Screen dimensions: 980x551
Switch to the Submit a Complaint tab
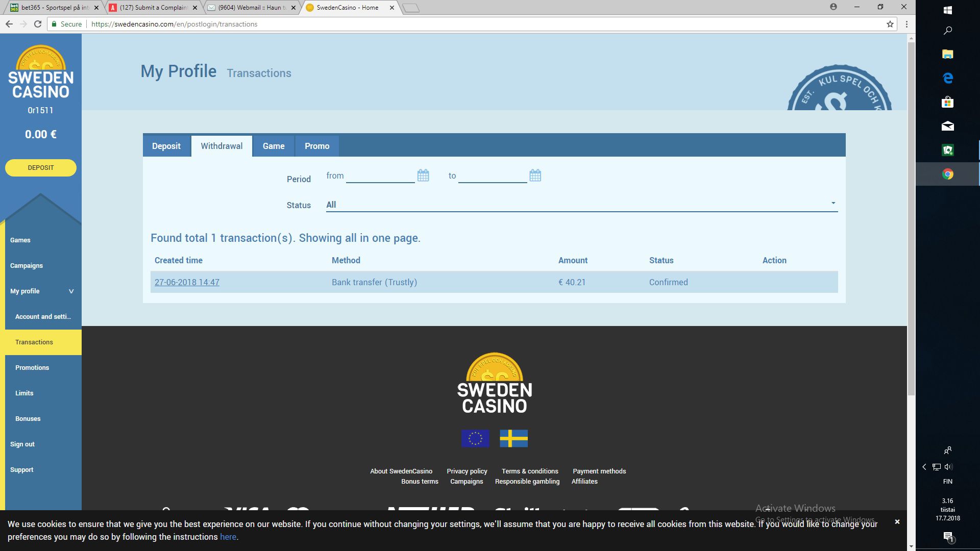(x=152, y=8)
